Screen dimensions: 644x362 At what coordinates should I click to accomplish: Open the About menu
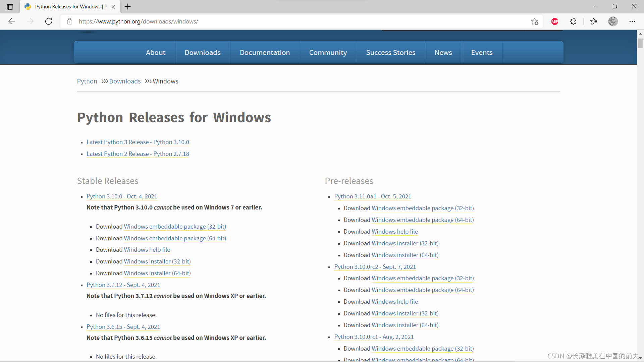[x=156, y=53]
